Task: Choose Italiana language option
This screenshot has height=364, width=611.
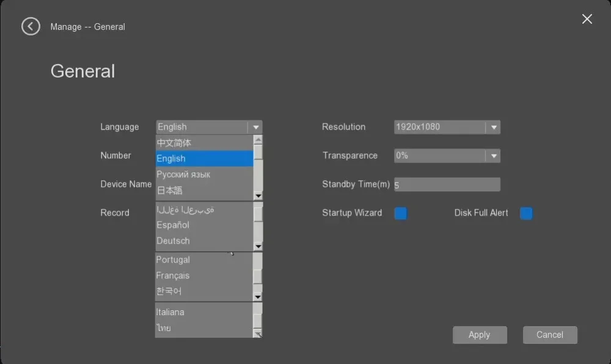Action: [204, 312]
